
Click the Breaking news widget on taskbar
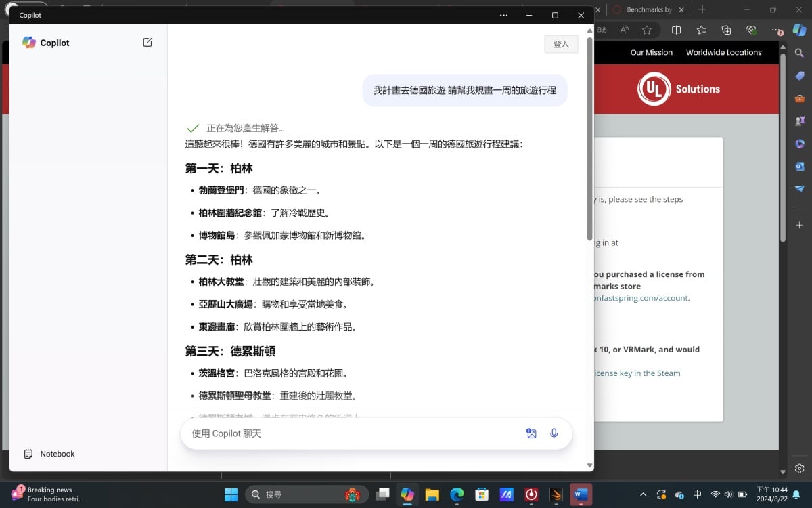[47, 494]
